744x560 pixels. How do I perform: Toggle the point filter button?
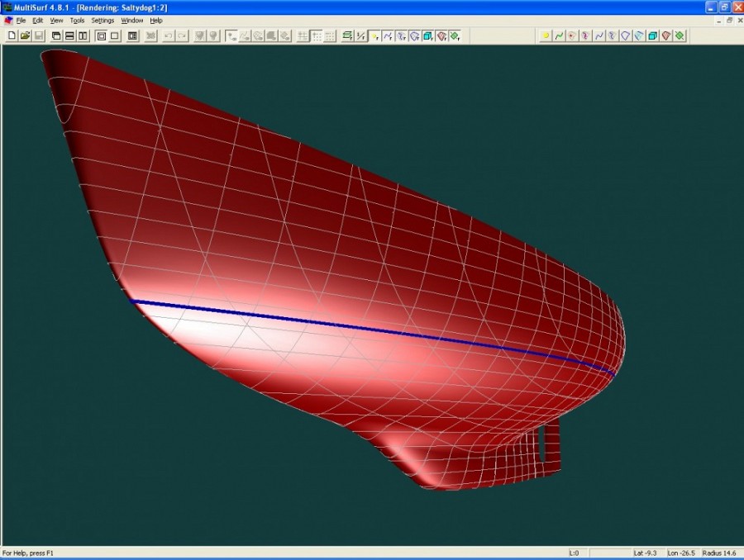pos(374,36)
